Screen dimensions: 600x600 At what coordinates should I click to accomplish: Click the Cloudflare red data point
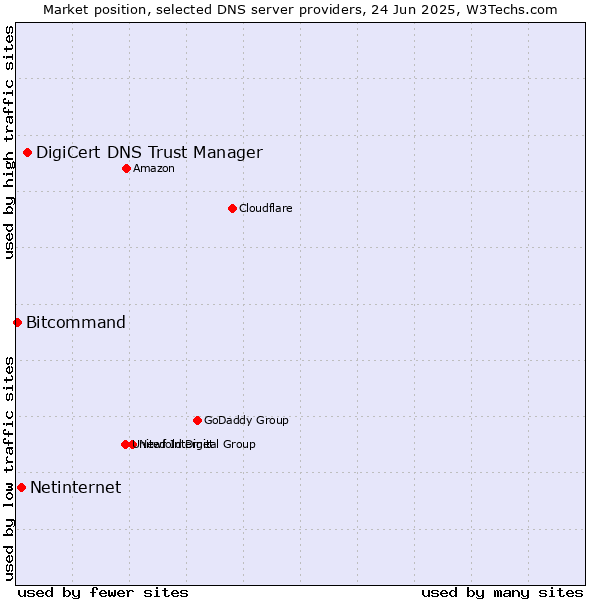(232, 209)
